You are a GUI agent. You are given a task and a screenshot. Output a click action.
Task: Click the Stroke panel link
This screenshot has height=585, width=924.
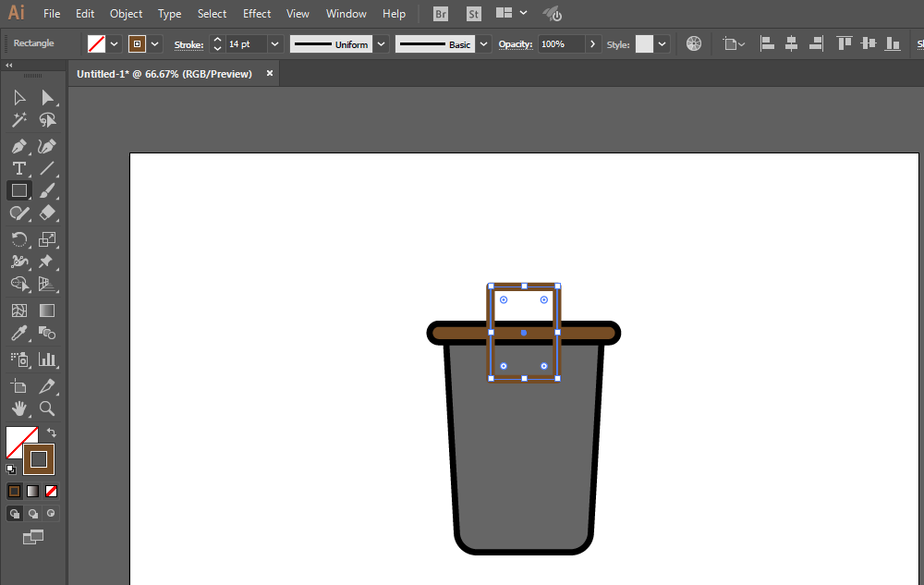(188, 44)
